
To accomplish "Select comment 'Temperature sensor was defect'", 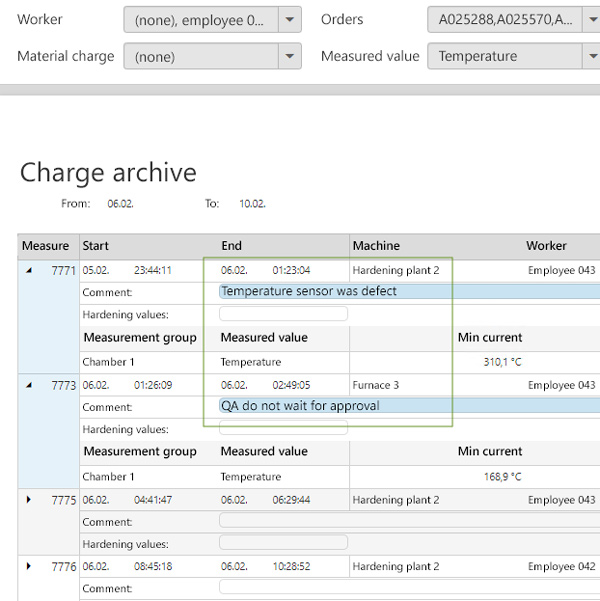I will click(309, 292).
